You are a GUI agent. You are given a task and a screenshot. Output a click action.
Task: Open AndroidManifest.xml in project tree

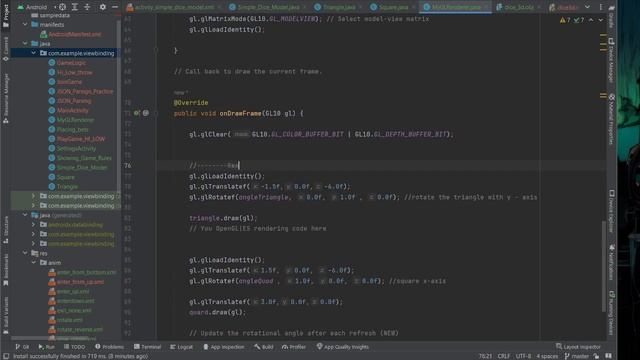pyautogui.click(x=75, y=34)
